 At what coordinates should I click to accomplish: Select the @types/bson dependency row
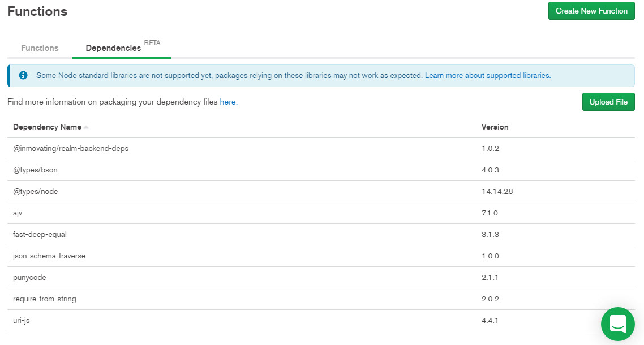35,170
